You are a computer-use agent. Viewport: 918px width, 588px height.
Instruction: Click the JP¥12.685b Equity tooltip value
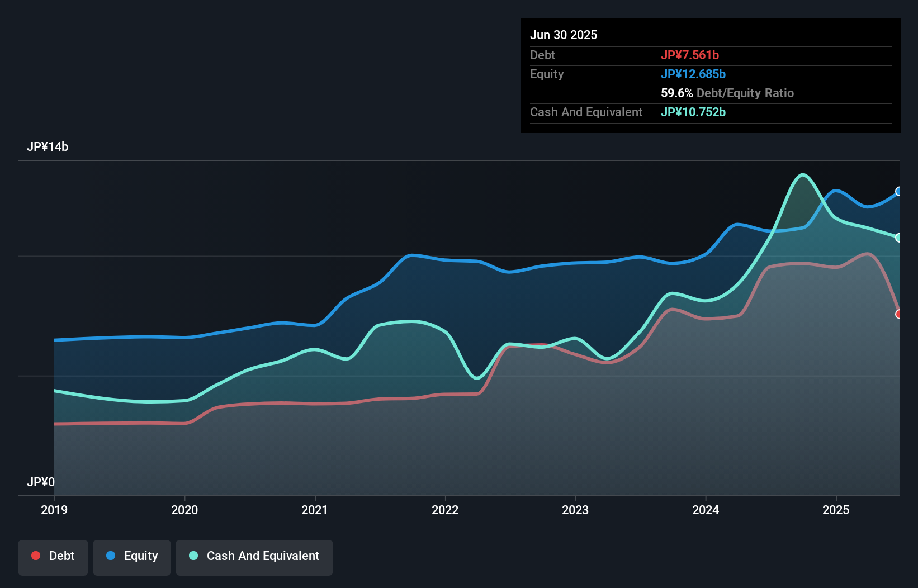693,74
